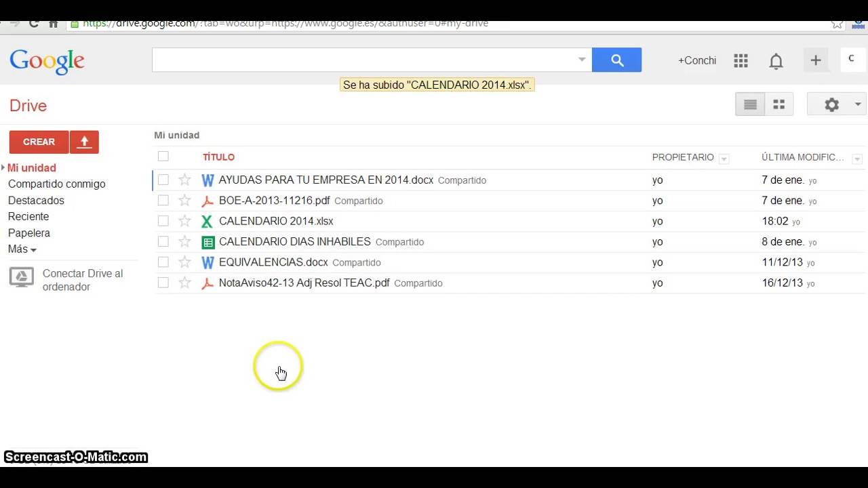This screenshot has height=488, width=868.
Task: Click the red upload arrow button
Action: (84, 142)
